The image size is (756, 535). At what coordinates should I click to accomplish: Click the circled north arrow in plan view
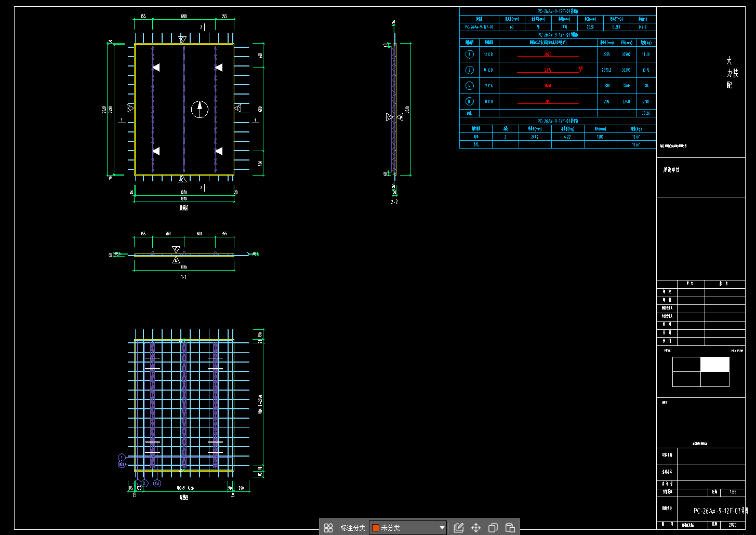coord(200,109)
